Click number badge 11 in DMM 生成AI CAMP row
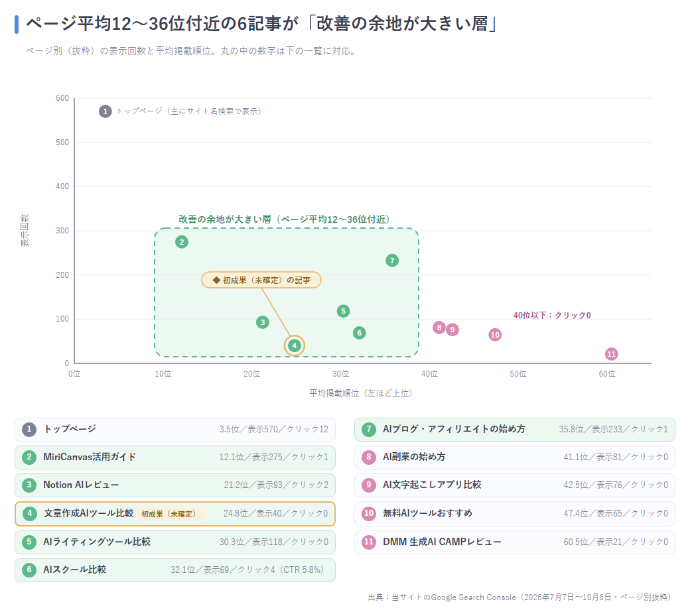 pos(369,542)
